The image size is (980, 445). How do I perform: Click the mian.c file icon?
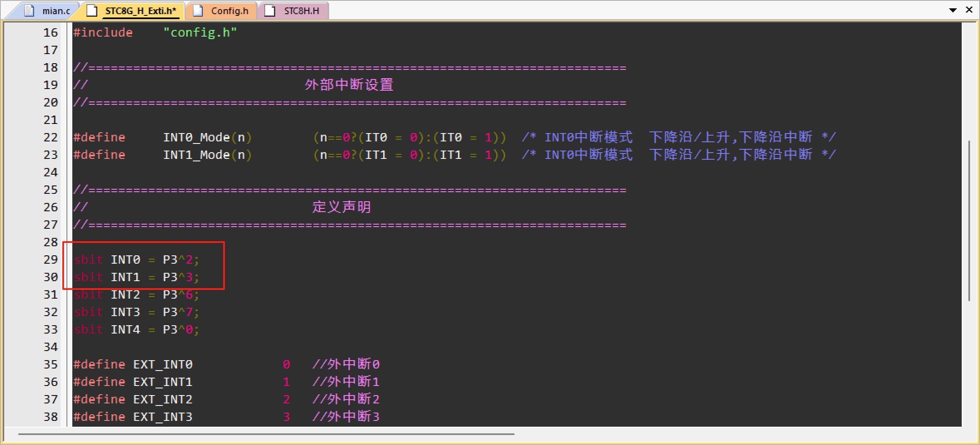click(30, 11)
